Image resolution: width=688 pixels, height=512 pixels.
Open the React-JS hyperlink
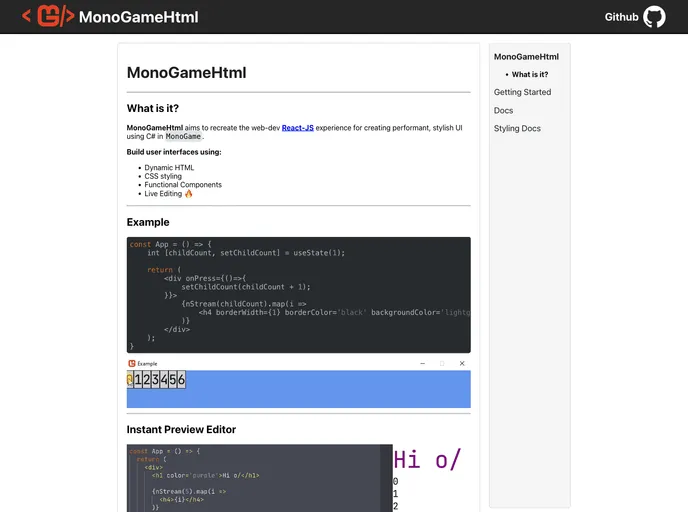coord(297,128)
